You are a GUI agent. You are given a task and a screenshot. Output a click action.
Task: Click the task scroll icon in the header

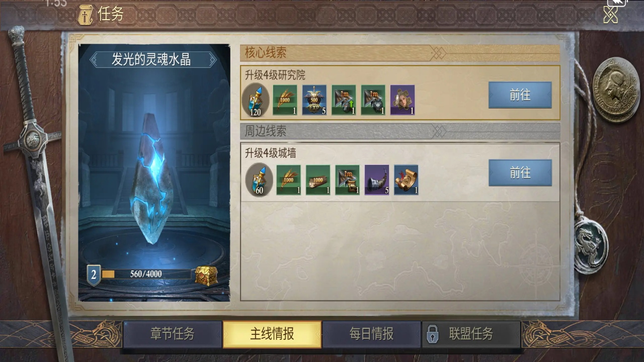point(86,15)
